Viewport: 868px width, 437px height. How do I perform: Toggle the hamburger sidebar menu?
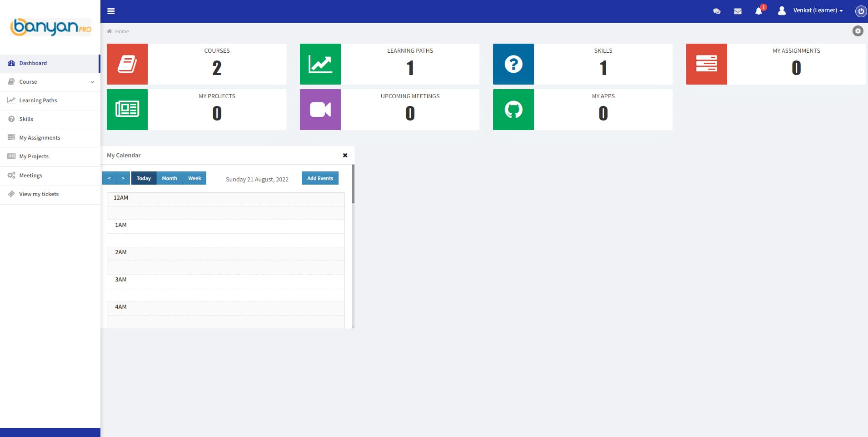[x=111, y=11]
